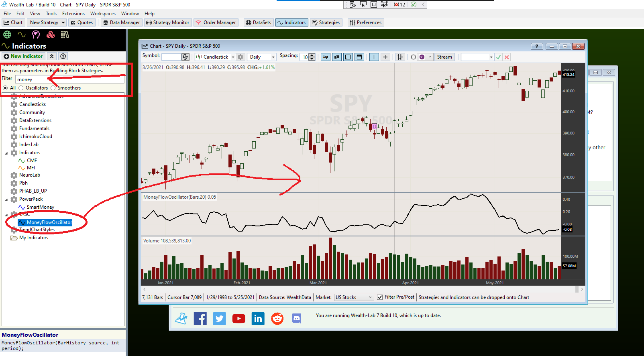The height and width of the screenshot is (356, 644).
Task: Open Candlestick chart style dropdown
Action: pyautogui.click(x=215, y=57)
